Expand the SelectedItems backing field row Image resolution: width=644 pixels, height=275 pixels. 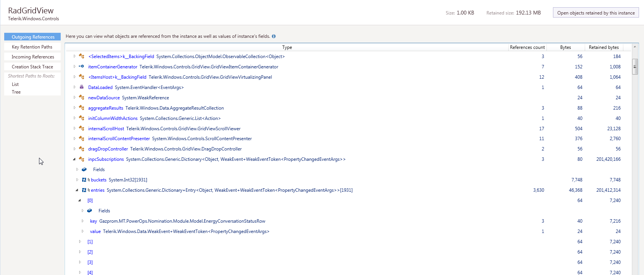(x=75, y=56)
